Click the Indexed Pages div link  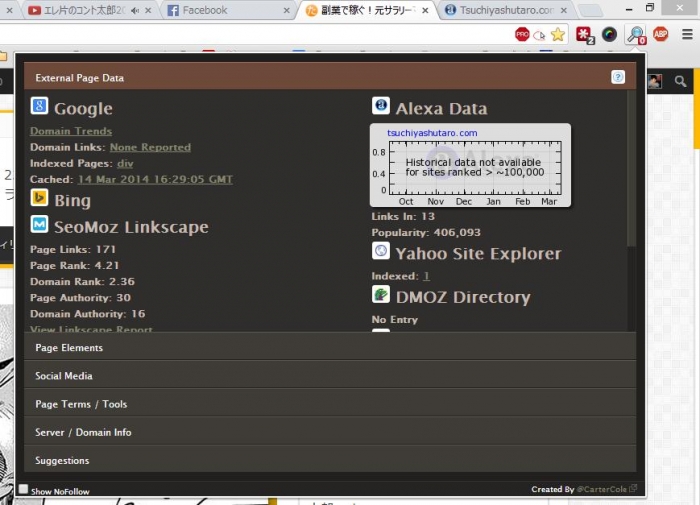pos(125,163)
